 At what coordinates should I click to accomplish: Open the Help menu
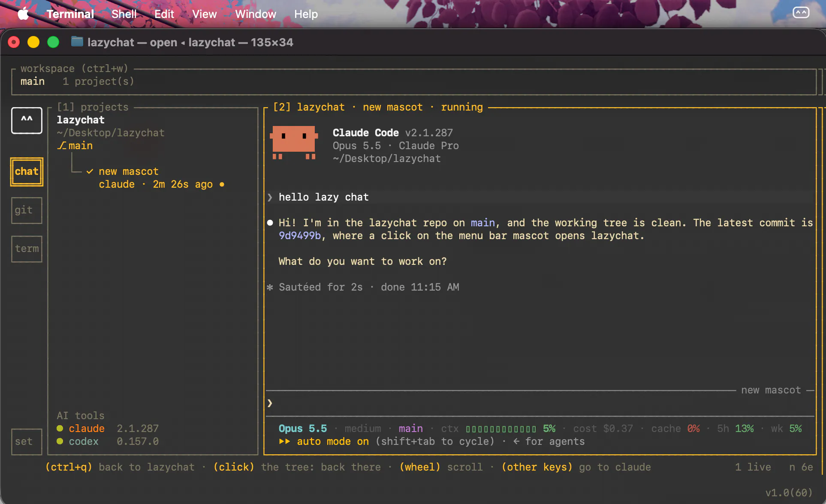coord(306,14)
